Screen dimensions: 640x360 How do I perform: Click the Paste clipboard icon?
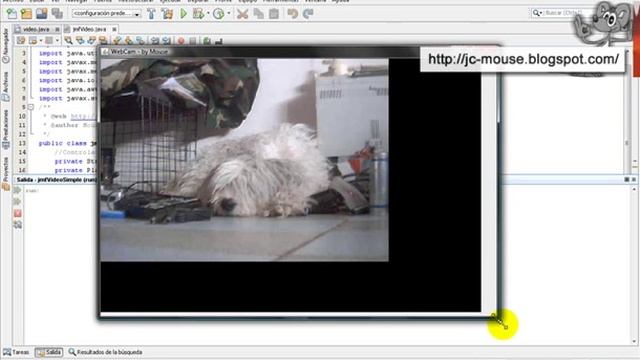coord(274,14)
